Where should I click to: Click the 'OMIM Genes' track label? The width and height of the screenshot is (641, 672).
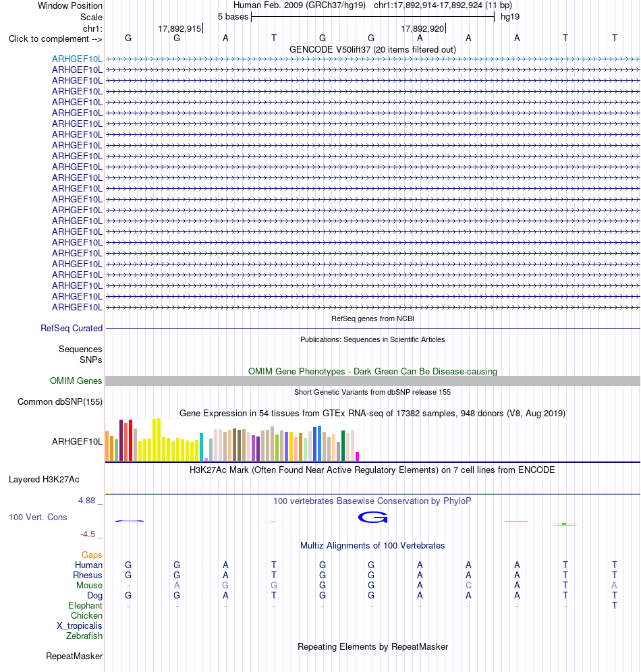point(76,381)
